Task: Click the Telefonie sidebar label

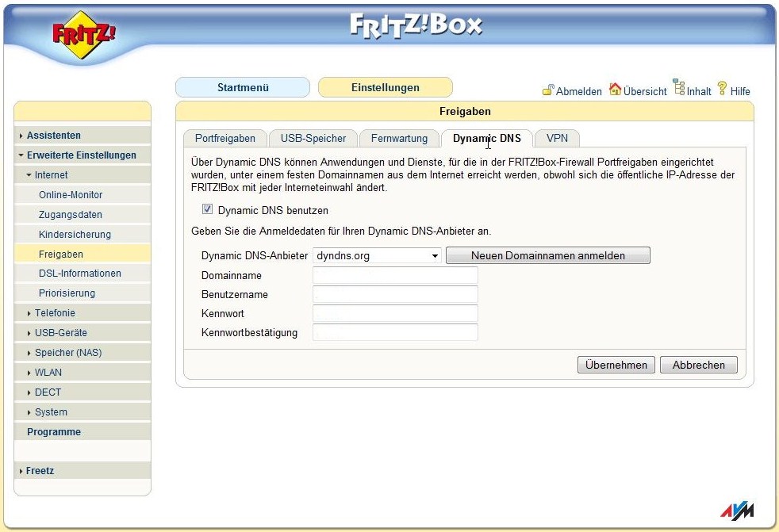Action: (56, 313)
